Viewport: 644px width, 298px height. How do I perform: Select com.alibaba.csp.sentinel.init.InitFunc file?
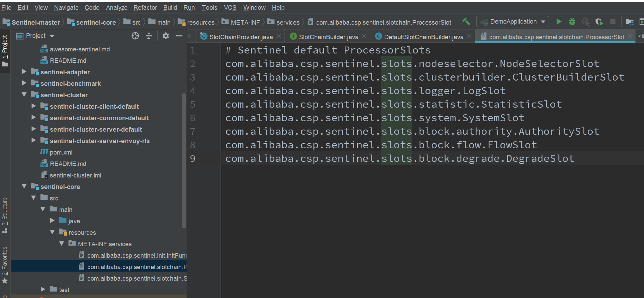[137, 255]
